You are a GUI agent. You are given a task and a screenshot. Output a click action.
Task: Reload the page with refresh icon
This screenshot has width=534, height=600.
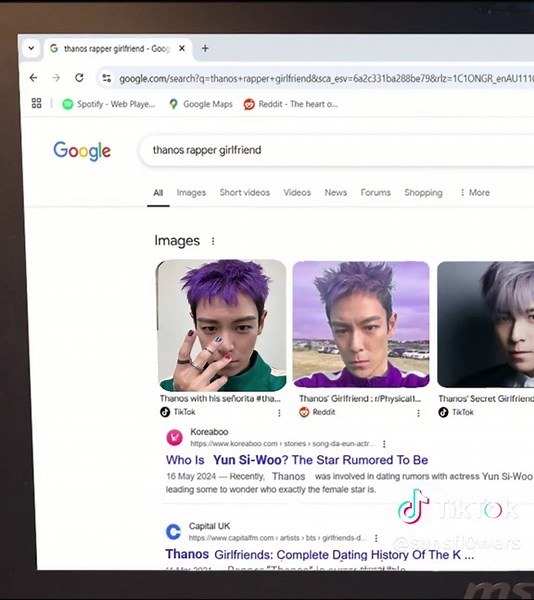[x=79, y=78]
